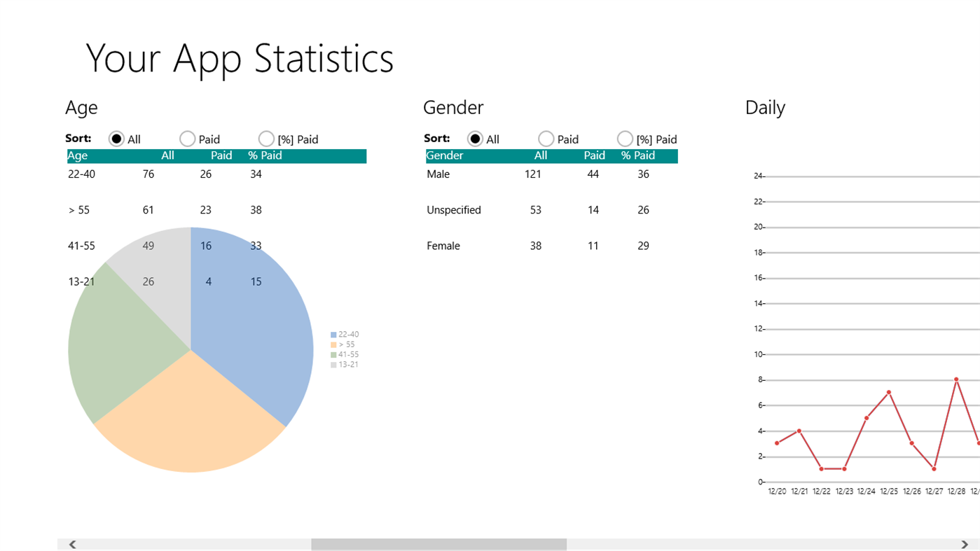Image resolution: width=980 pixels, height=551 pixels.
Task: Click the left scroll arrow
Action: click(x=71, y=543)
